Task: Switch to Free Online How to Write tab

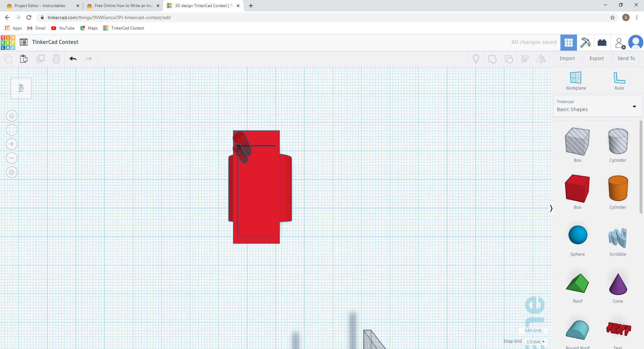Action: coord(123,6)
